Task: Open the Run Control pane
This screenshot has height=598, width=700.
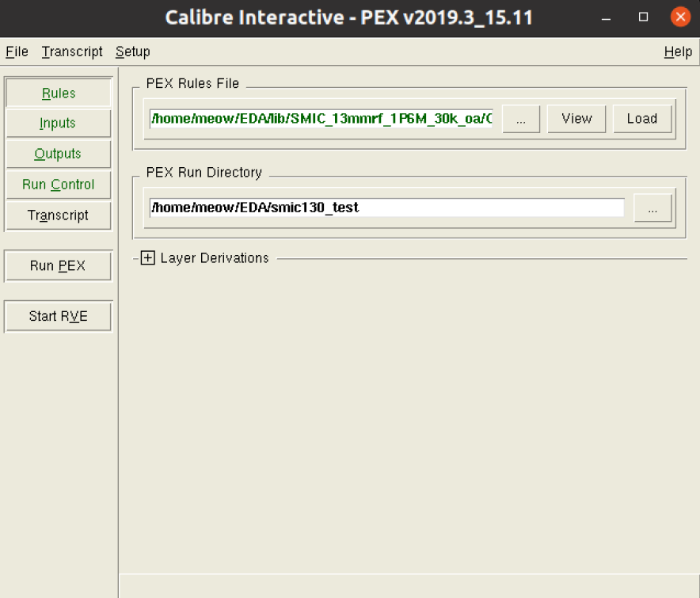Action: coord(58,184)
